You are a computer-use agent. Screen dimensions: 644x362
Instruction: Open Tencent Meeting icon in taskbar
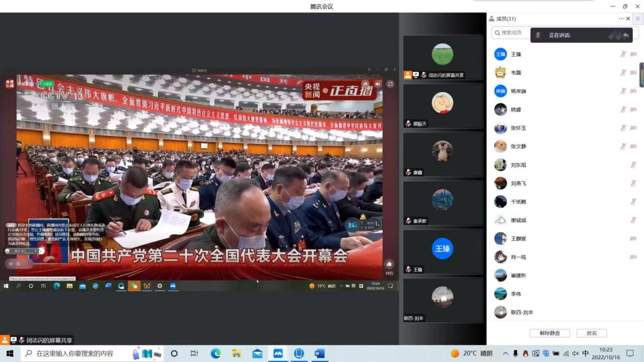(278, 353)
